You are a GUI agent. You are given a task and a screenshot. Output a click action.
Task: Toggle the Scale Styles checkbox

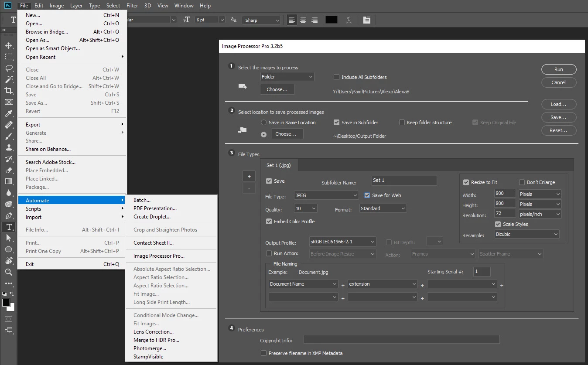(x=498, y=224)
